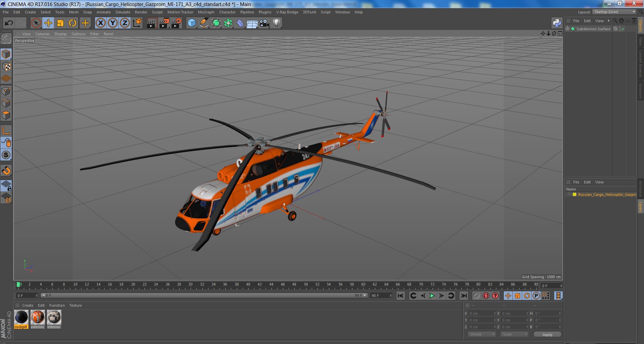
Task: Open the Layout dropdown Startup (User)
Action: 614,12
